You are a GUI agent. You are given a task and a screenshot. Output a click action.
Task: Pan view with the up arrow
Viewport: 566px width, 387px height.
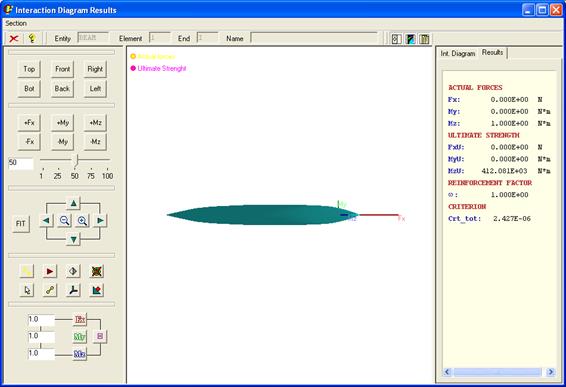73,203
